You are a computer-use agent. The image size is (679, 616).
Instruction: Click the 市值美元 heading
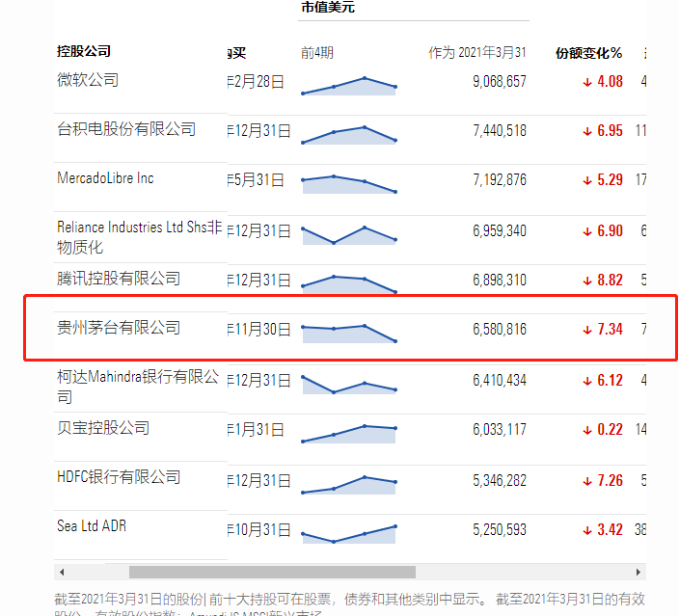click(x=328, y=8)
